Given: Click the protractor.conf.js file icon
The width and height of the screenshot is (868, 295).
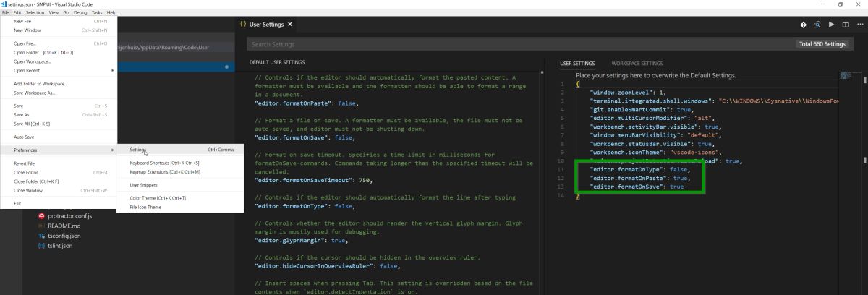Looking at the screenshot, I should coord(41,215).
